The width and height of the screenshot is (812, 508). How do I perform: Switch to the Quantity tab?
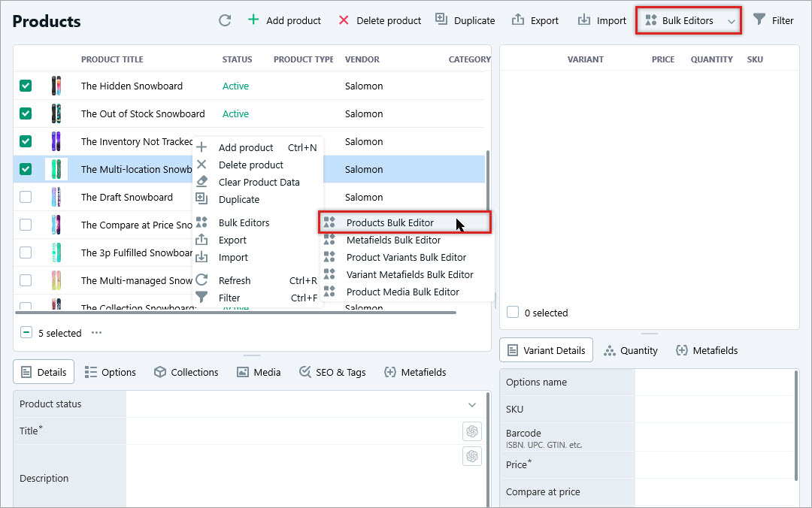click(x=631, y=351)
